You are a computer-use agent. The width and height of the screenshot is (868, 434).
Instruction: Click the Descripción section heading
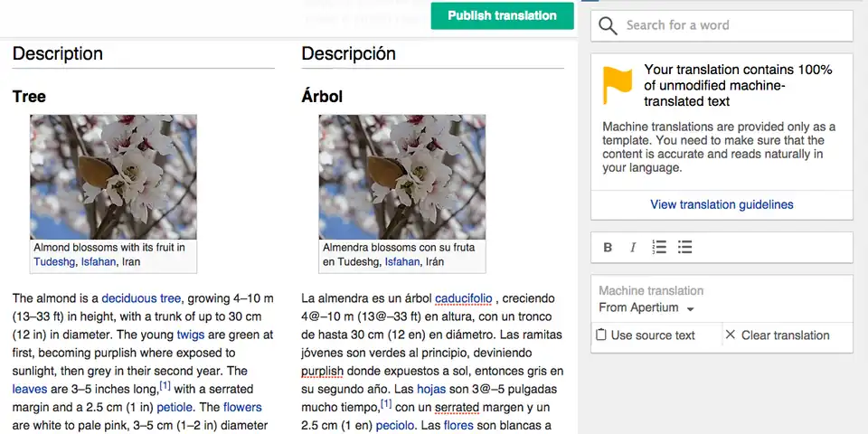coord(349,53)
